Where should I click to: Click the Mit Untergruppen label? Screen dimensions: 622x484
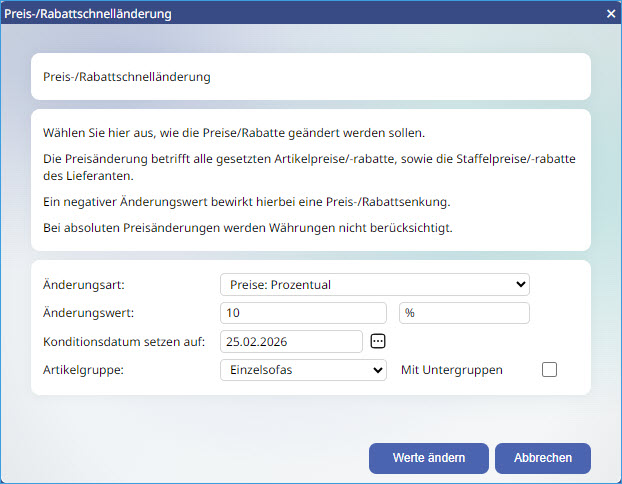[452, 370]
